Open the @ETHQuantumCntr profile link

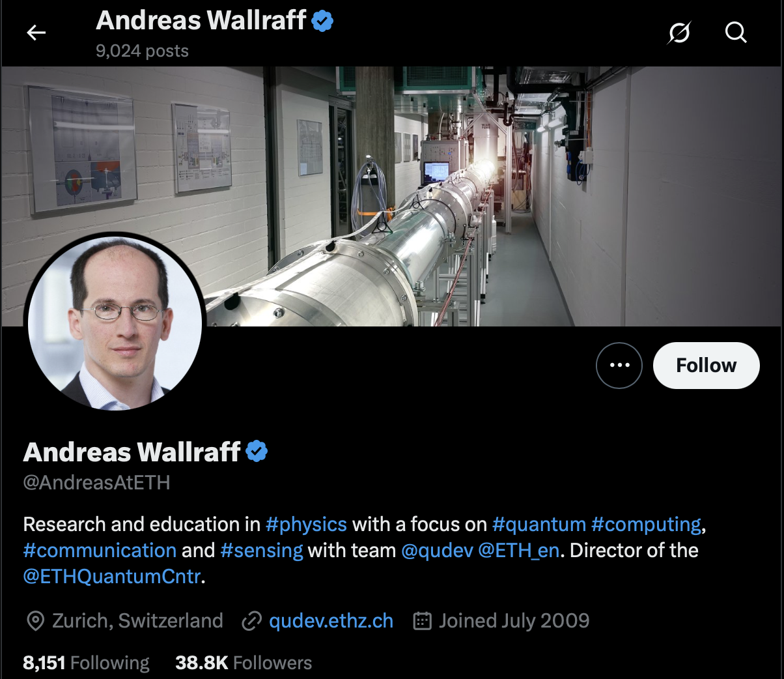coord(112,577)
